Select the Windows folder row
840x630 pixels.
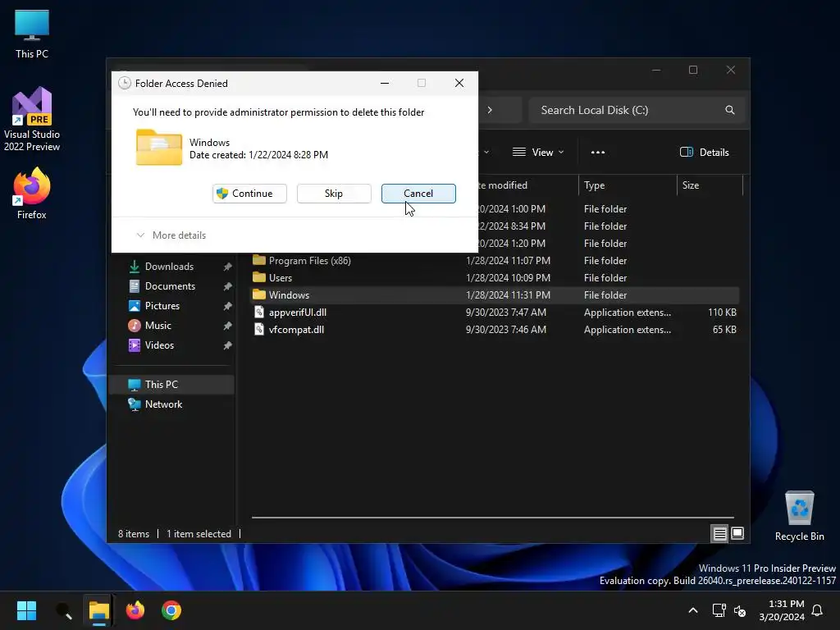495,295
